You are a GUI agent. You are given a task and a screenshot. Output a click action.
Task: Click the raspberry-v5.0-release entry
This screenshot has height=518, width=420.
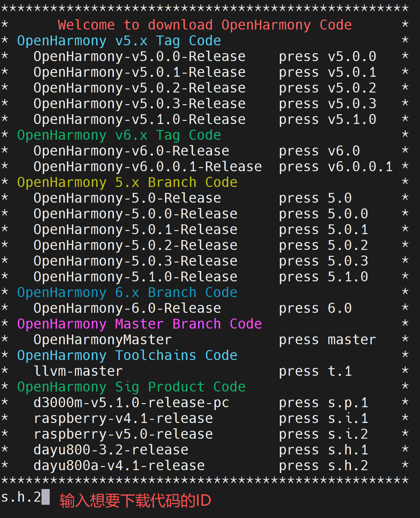coord(123,434)
